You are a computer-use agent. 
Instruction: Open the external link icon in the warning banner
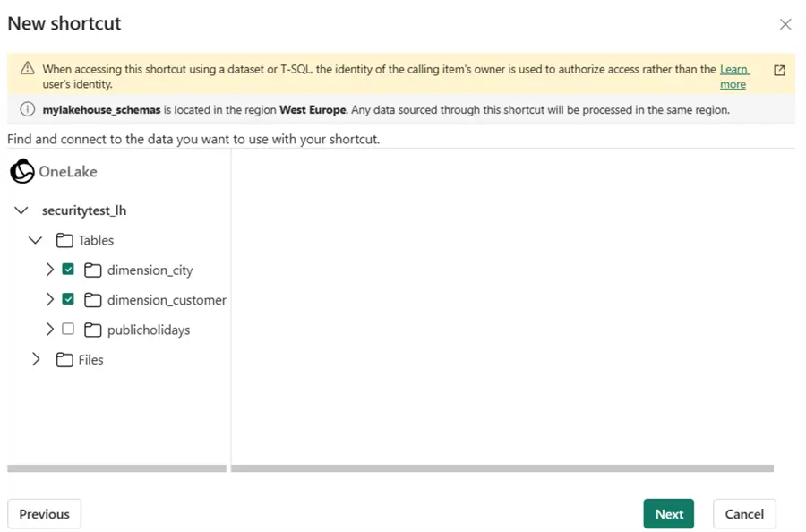click(779, 71)
